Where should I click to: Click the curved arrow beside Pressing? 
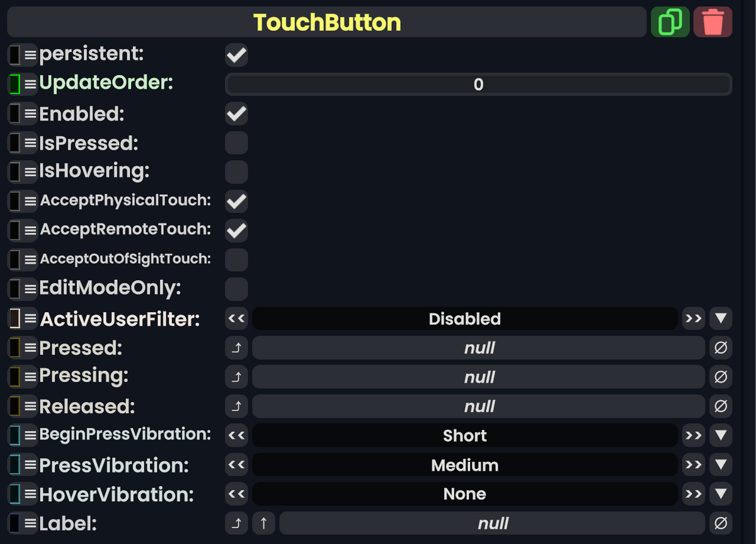pos(236,377)
